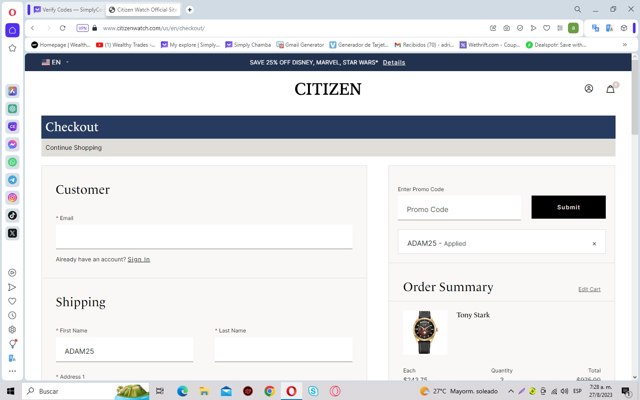The width and height of the screenshot is (640, 400).
Task: Click the heart icon in address bar
Action: [x=547, y=28]
